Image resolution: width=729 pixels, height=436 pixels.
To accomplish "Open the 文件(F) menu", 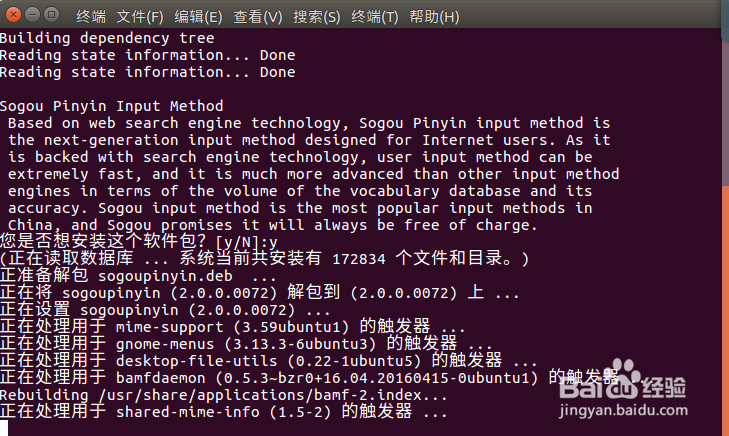I will click(140, 18).
